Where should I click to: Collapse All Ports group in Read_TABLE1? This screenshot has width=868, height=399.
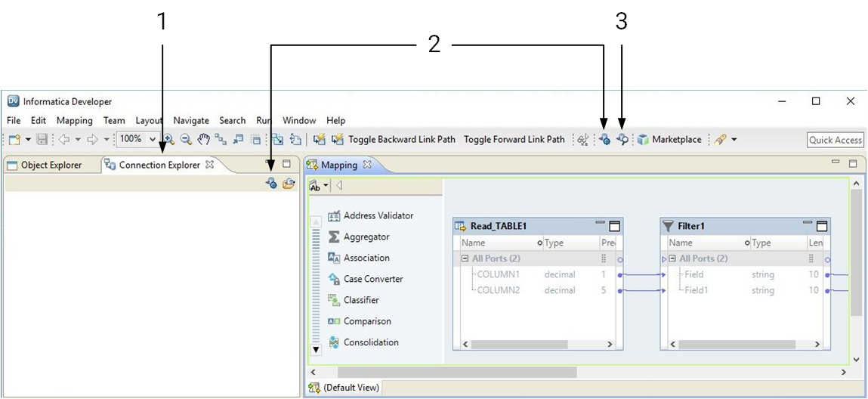[465, 258]
